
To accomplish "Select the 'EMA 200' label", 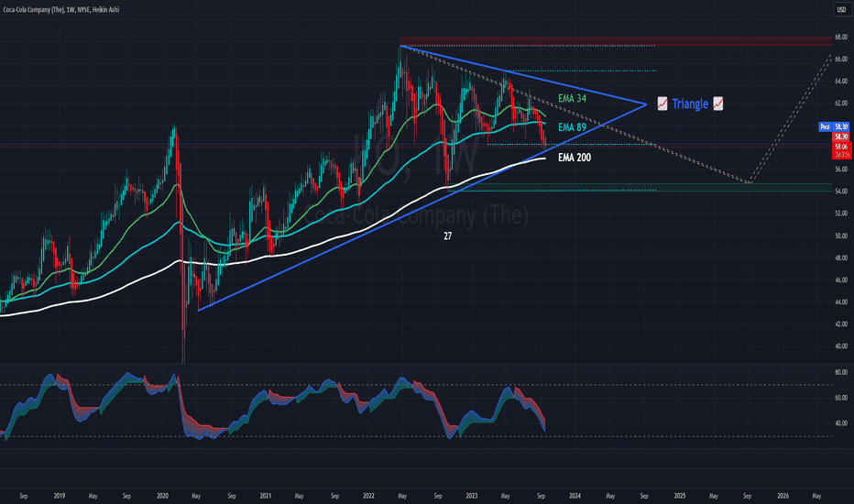I will point(575,158).
